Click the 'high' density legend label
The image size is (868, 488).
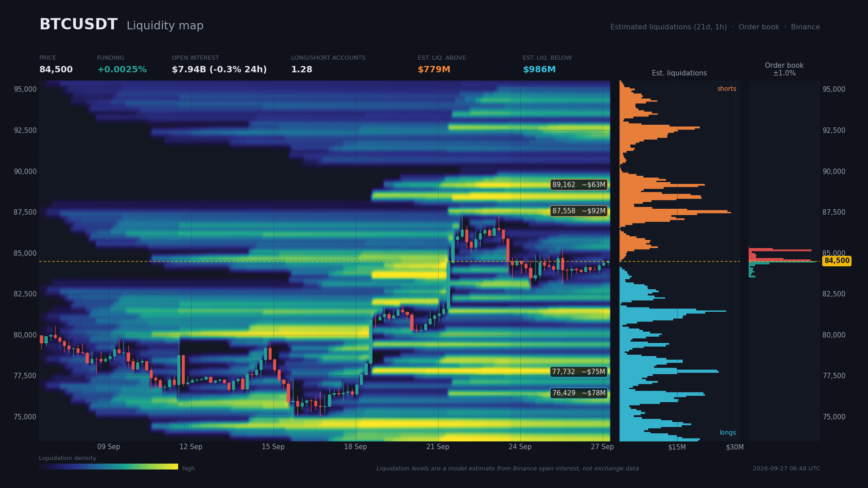188,468
